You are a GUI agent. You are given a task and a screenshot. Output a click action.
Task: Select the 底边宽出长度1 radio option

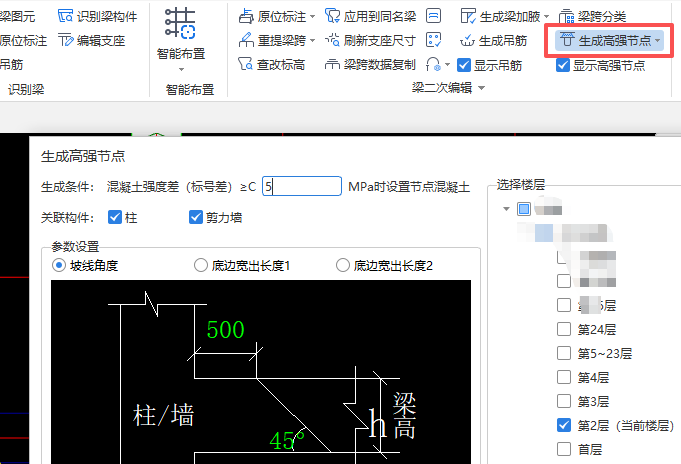tap(201, 265)
